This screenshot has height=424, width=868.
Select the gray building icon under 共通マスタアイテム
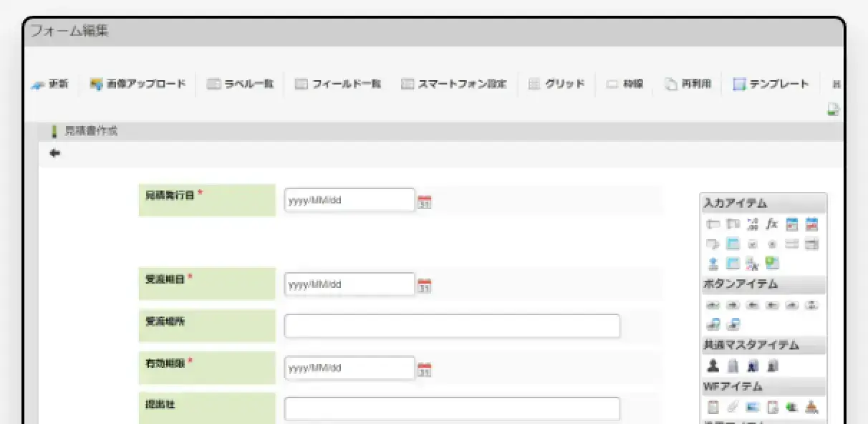pyautogui.click(x=733, y=366)
